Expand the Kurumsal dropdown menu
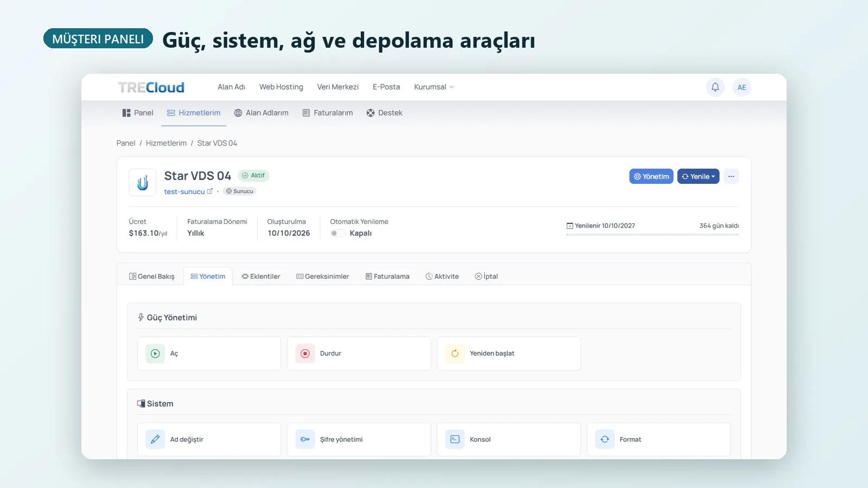The image size is (868, 488). 434,87
